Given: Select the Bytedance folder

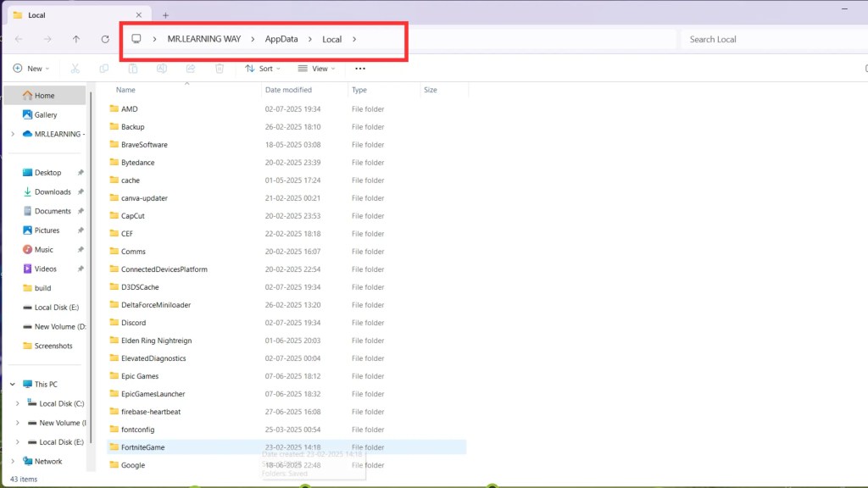Looking at the screenshot, I should tap(137, 163).
